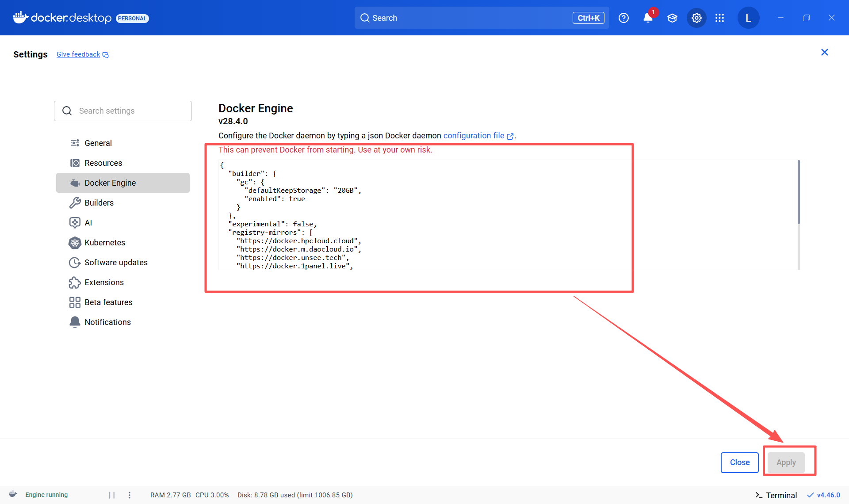Click the Engine running status text
The image size is (849, 504).
[46, 495]
